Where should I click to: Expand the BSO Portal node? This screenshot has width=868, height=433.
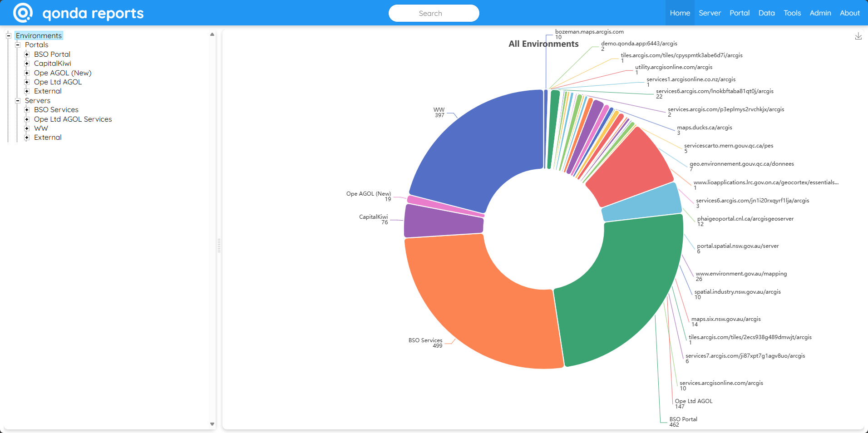[26, 54]
